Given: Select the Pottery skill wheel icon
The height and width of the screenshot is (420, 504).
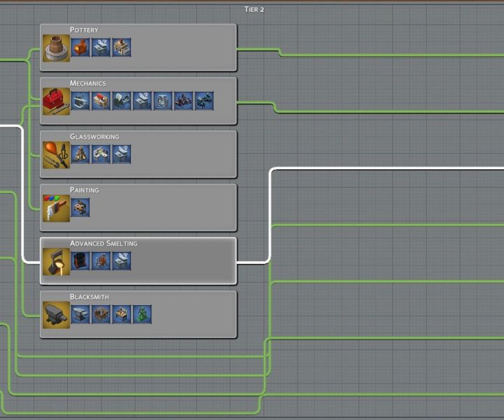Looking at the screenshot, I should pyautogui.click(x=56, y=48).
